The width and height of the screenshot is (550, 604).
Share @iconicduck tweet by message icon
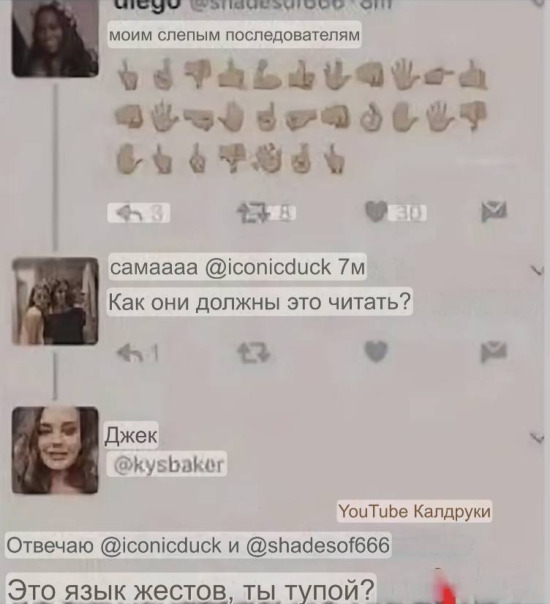(494, 352)
